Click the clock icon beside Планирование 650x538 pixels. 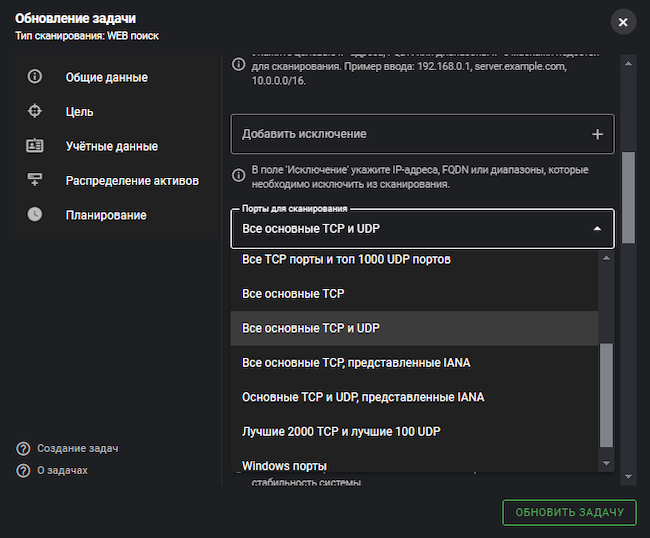point(35,215)
